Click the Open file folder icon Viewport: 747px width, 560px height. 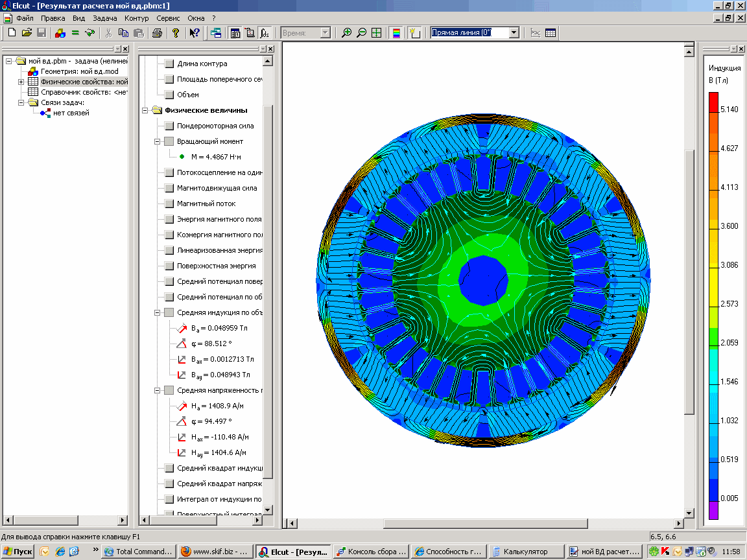click(27, 33)
